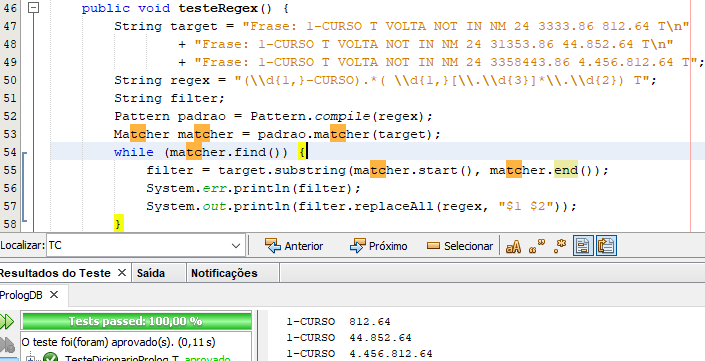The height and width of the screenshot is (361, 705).
Task: Click highlighted opening brace on line 54
Action: (302, 152)
